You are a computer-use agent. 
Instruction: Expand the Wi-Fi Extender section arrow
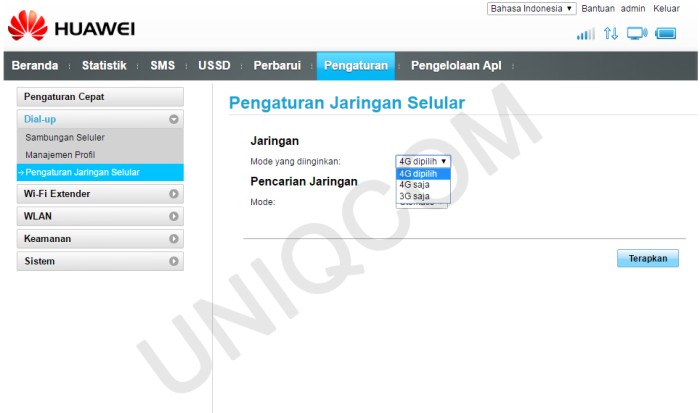click(174, 194)
